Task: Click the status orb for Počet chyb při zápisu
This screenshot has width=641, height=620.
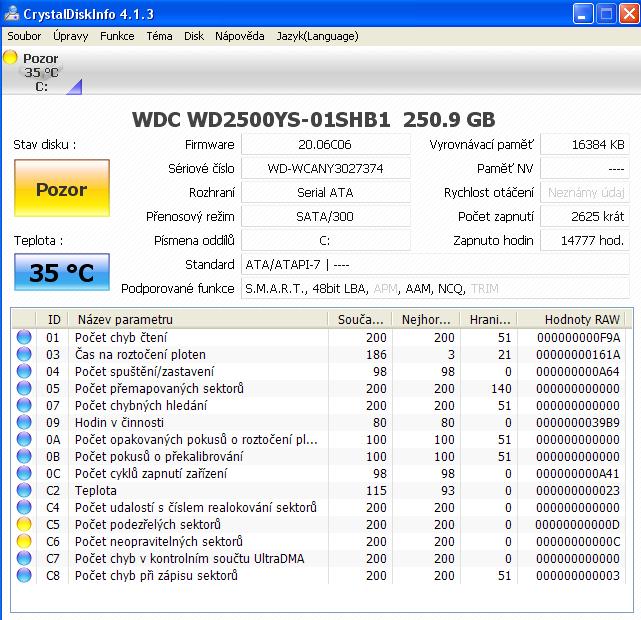Action: tap(24, 575)
